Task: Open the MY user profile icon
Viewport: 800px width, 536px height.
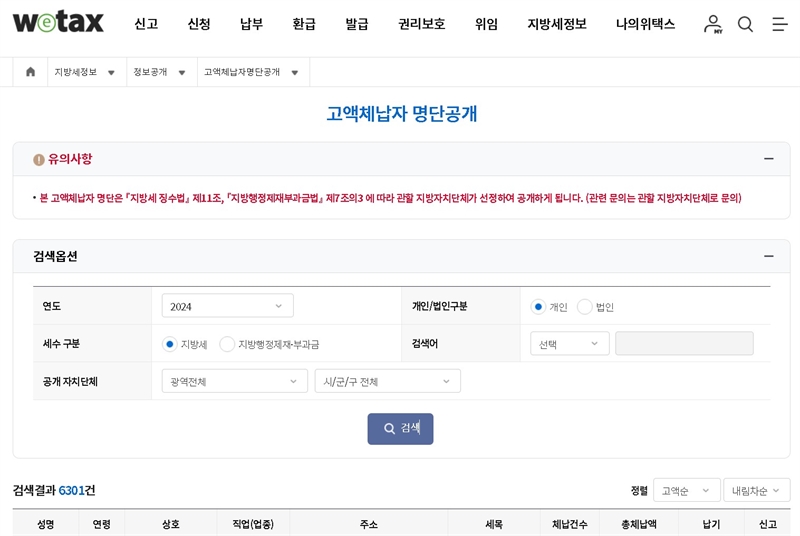Action: point(712,24)
